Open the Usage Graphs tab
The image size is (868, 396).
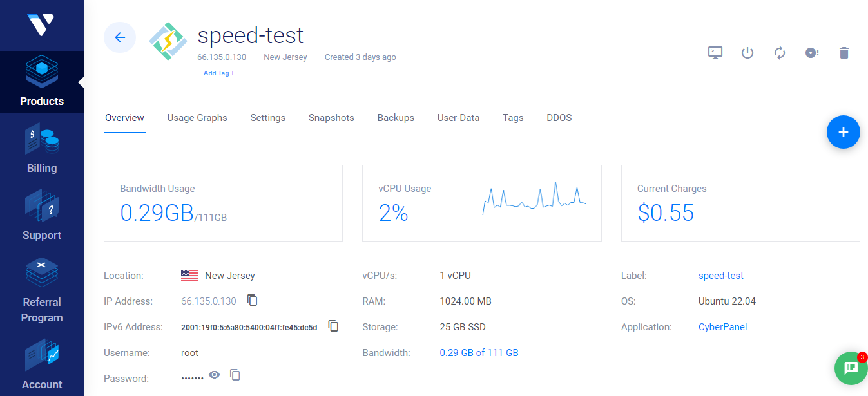197,118
